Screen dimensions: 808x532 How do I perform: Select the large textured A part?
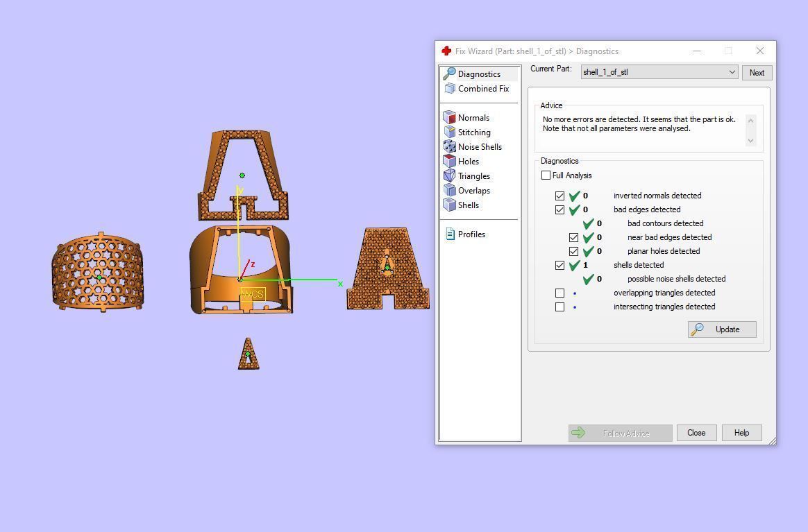tap(388, 268)
